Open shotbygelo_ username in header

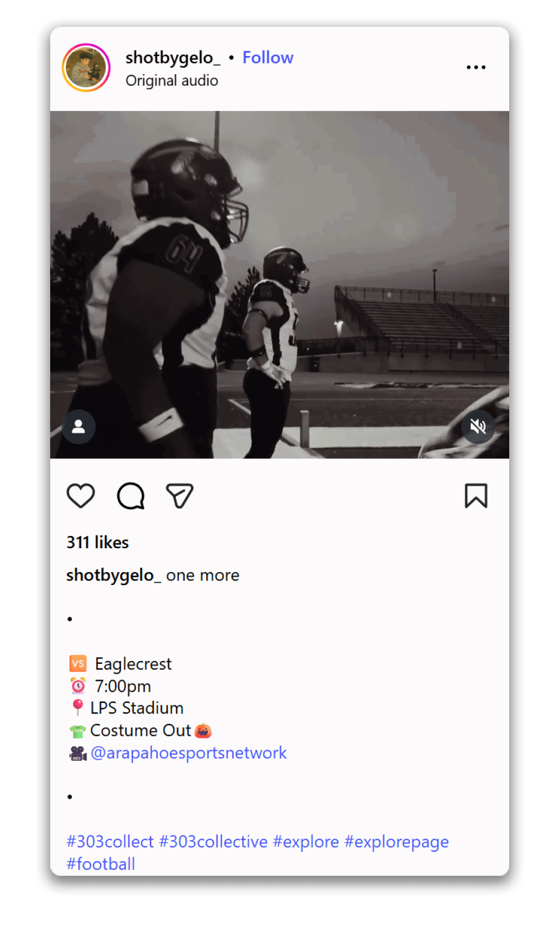click(173, 58)
